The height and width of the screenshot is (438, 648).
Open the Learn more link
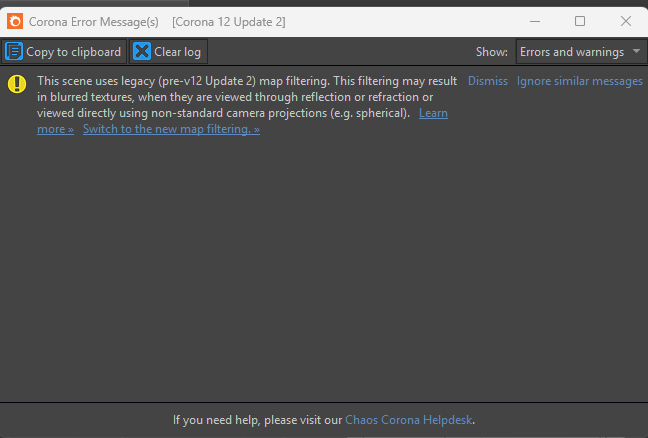click(x=433, y=113)
